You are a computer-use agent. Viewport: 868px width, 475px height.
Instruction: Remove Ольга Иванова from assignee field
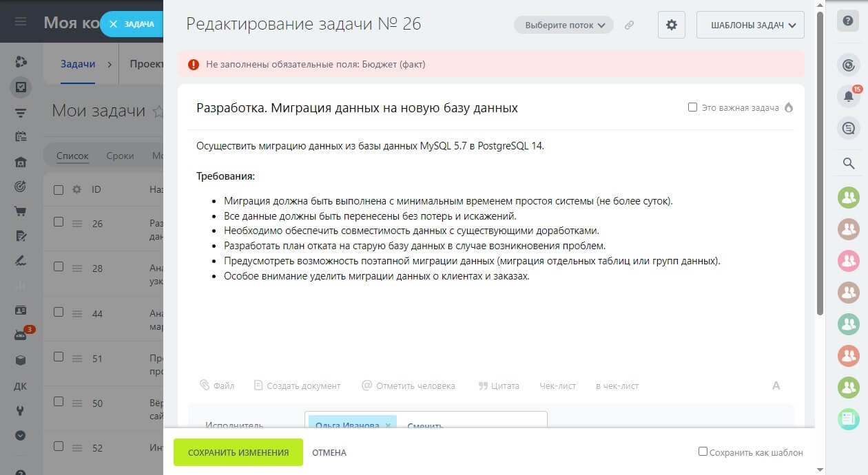(388, 425)
